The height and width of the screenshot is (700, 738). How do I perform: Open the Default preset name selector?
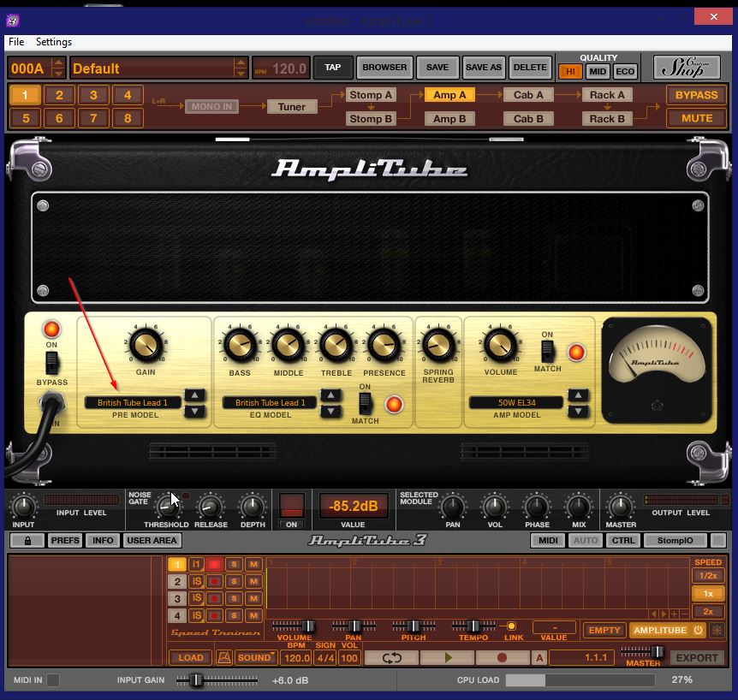pyautogui.click(x=158, y=68)
